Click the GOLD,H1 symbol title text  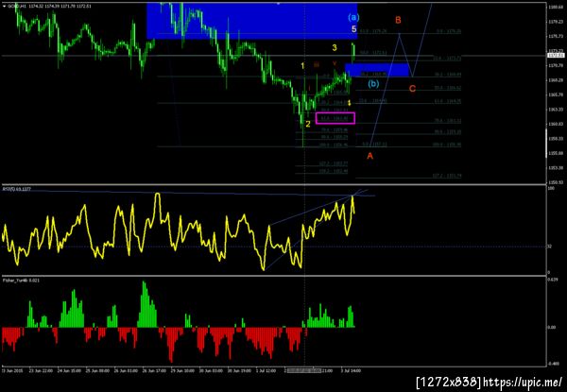pyautogui.click(x=15, y=7)
